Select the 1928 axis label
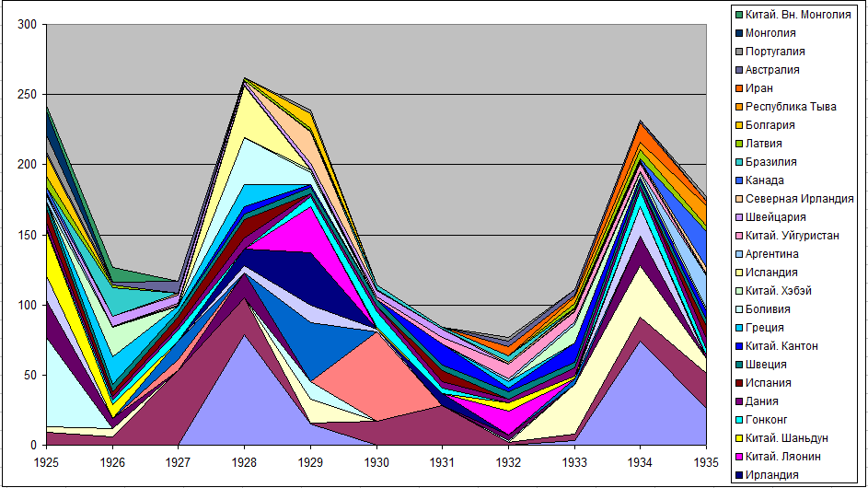The image size is (868, 488). point(244,462)
